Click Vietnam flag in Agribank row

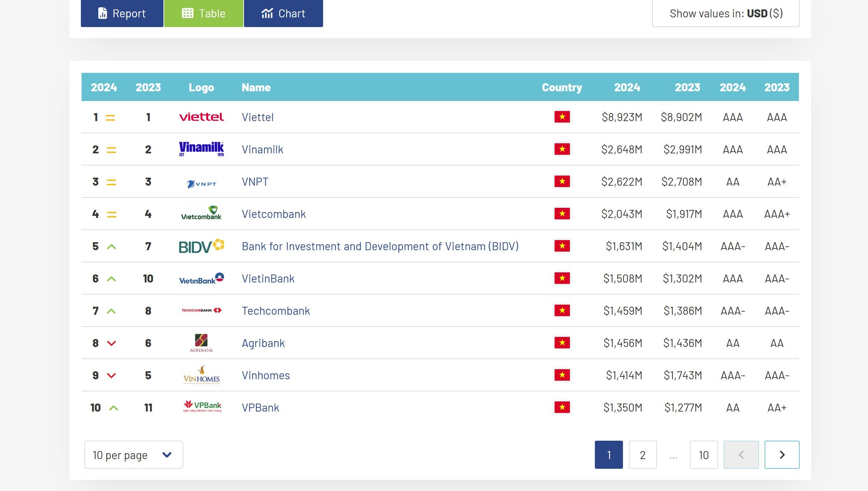tap(562, 343)
